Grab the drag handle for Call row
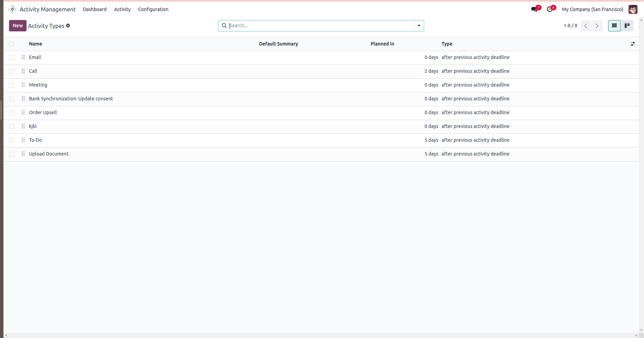Image resolution: width=644 pixels, height=338 pixels. [23, 71]
